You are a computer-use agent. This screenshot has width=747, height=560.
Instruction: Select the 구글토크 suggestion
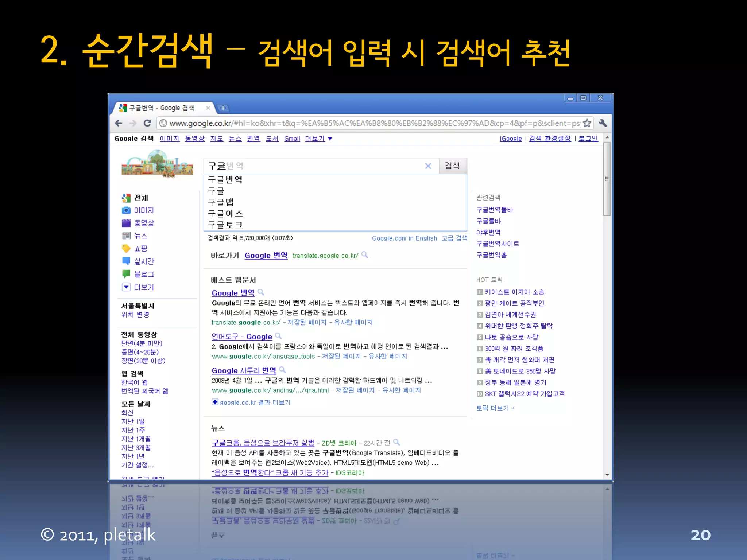pos(335,225)
